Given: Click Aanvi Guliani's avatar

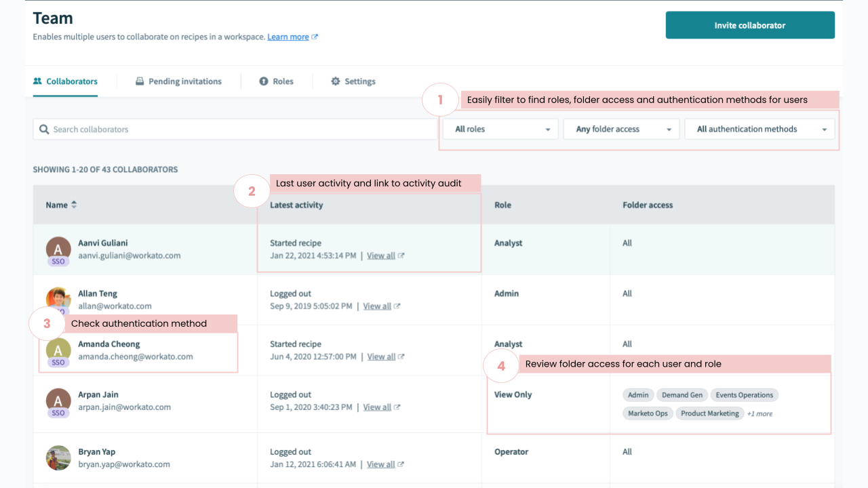Looking at the screenshot, I should (x=58, y=249).
